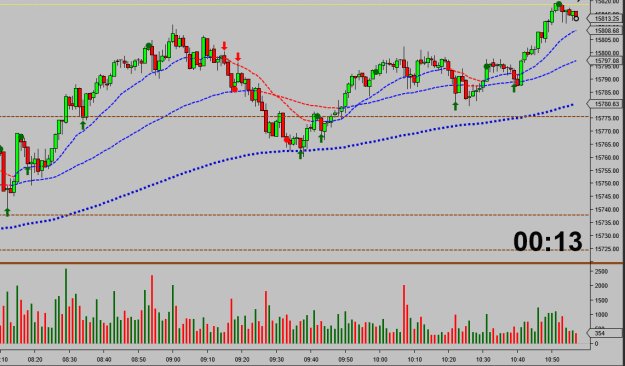The height and width of the screenshot is (366, 625).
Task: Click the 10:00 time axis label
Action: (380, 359)
